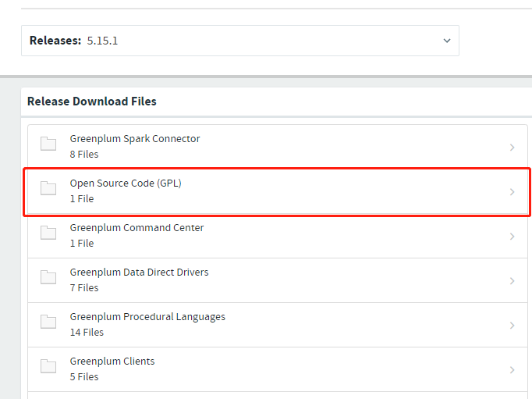Viewport: 532px width, 399px height.
Task: Click the Open Source Code (GPL) folder icon
Action: (x=48, y=187)
